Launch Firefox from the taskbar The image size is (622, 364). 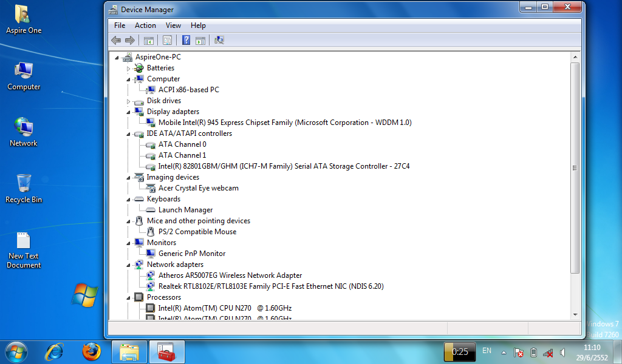click(x=91, y=352)
